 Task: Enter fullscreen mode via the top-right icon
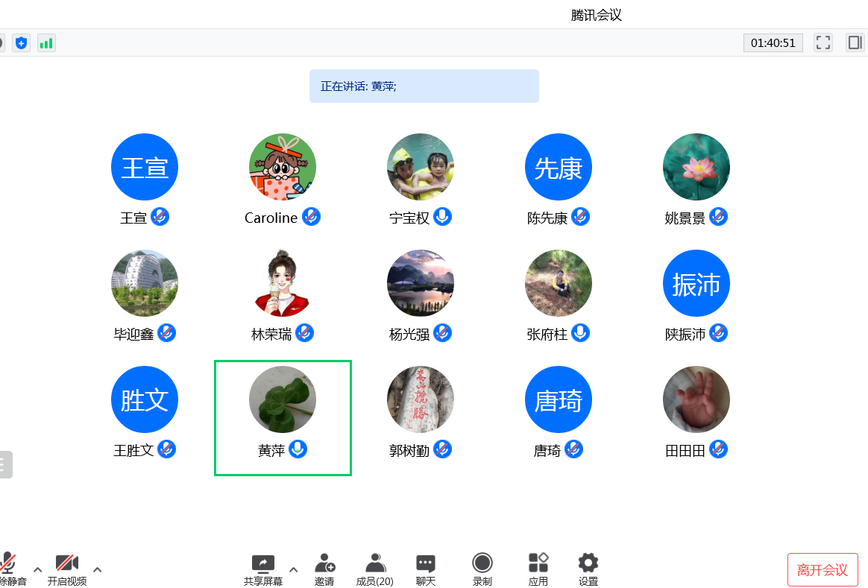[823, 42]
